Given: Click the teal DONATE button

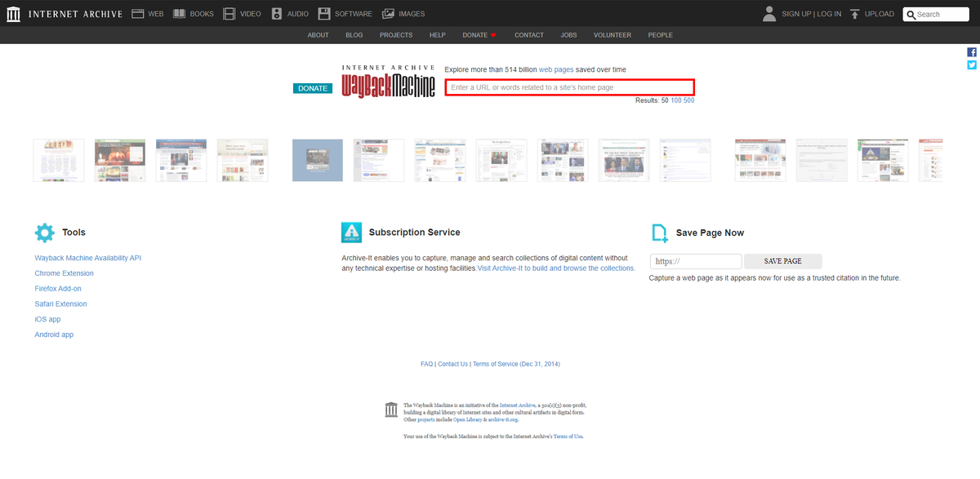Looking at the screenshot, I should click(313, 88).
